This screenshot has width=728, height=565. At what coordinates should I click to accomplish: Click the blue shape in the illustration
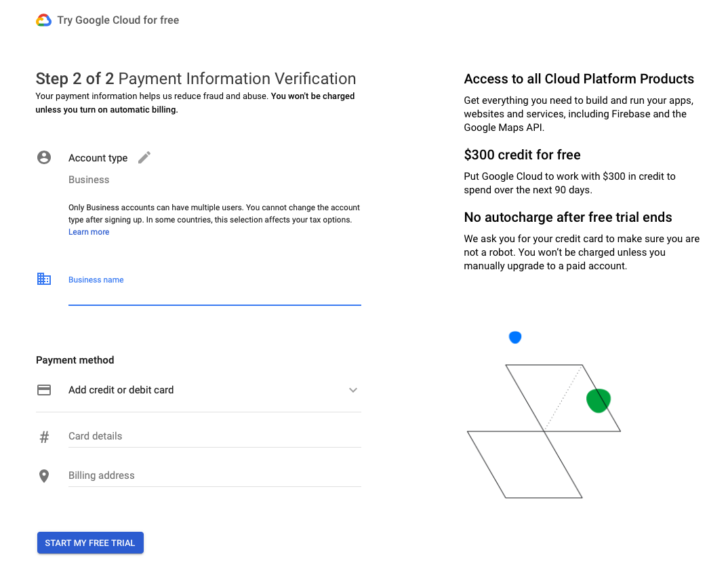(x=515, y=337)
